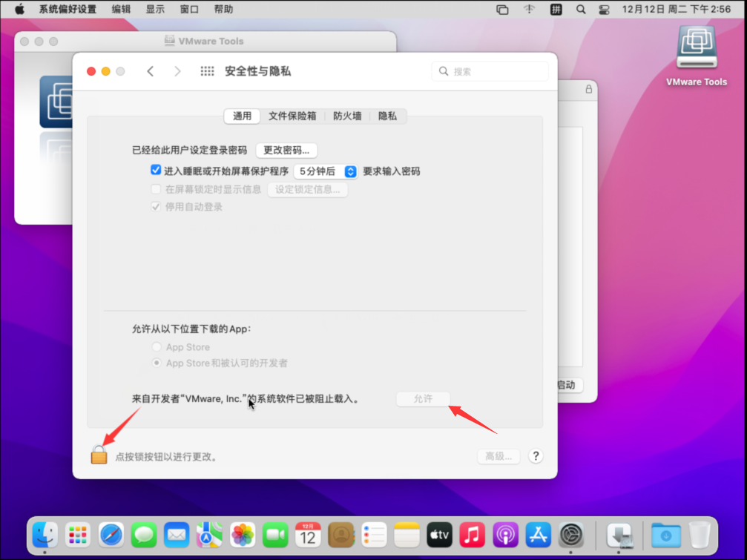Screen dimensions: 747x560
Task: Open Reminders from the Dock
Action: [x=374, y=535]
